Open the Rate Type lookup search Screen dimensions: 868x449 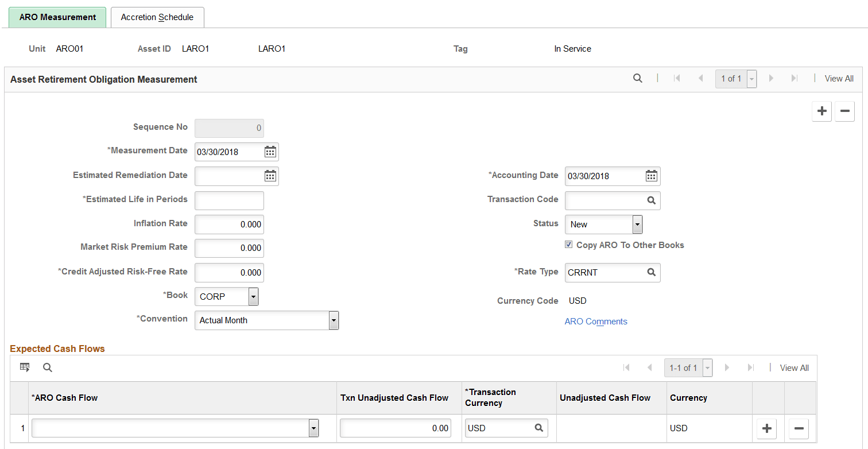tap(651, 272)
